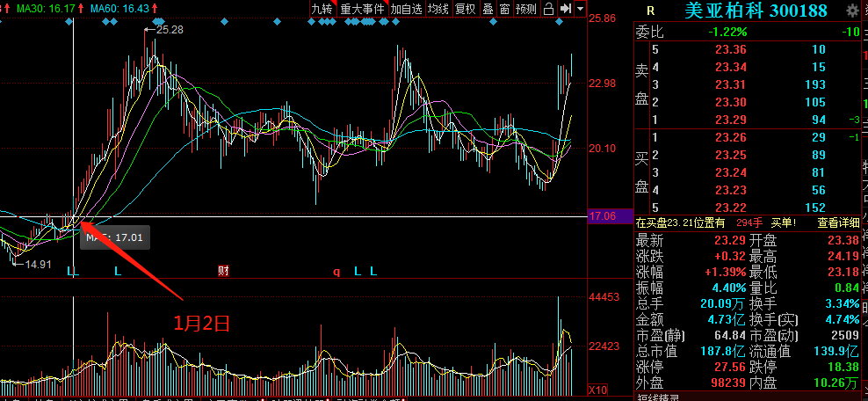Expand the toolbar dropdown arrow
Viewport: 868px width, 401px height.
click(580, 8)
